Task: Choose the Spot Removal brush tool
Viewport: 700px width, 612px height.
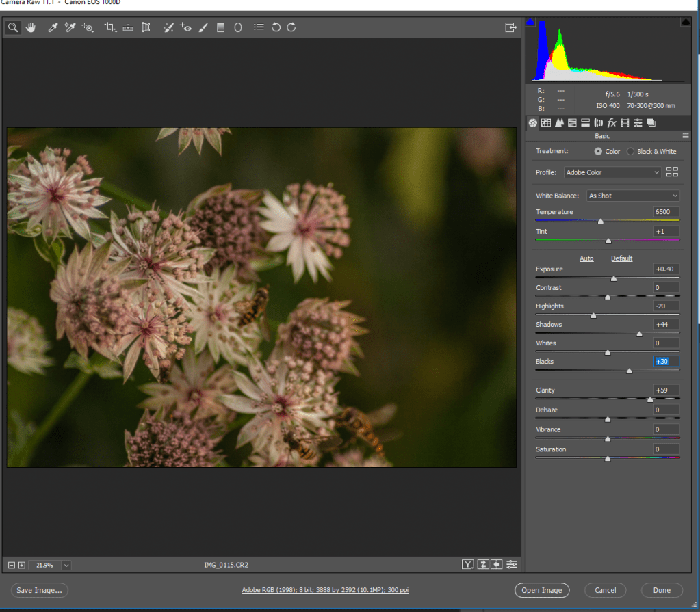Action: pyautogui.click(x=168, y=27)
